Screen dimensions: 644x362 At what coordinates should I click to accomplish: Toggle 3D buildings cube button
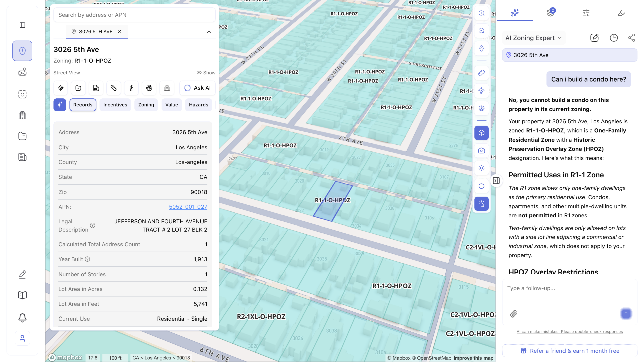pyautogui.click(x=481, y=133)
